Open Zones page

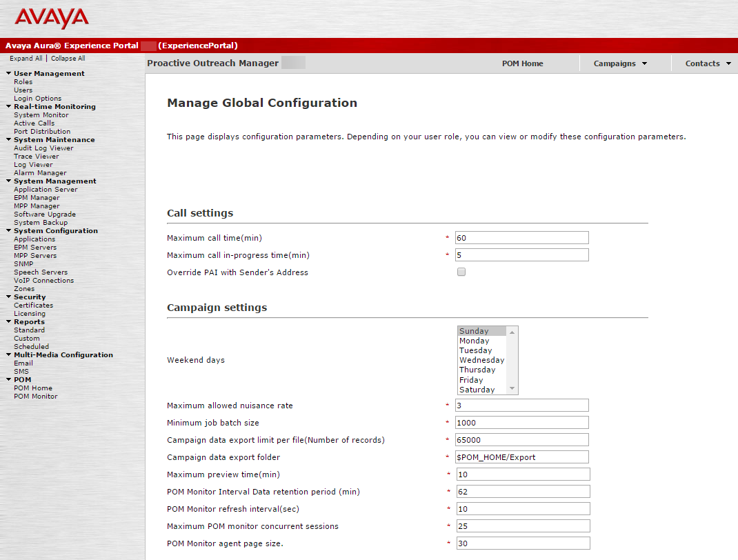click(24, 289)
